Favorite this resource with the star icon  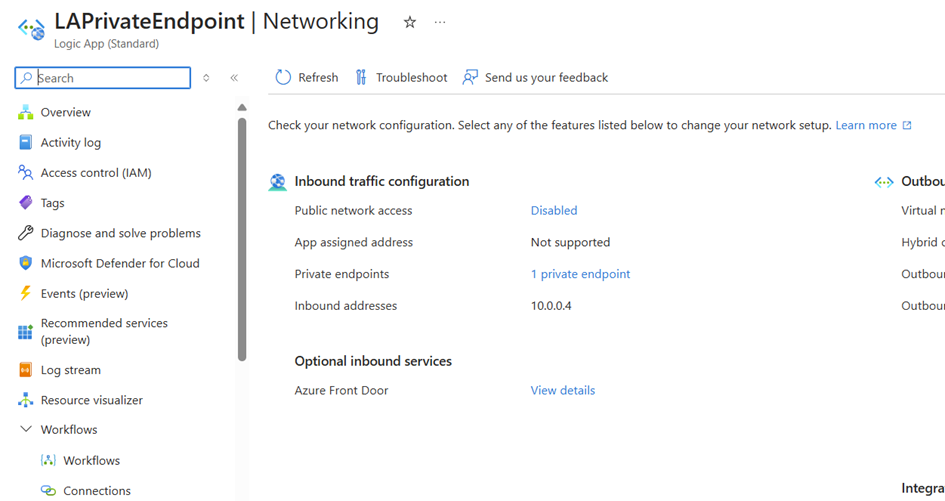(x=410, y=23)
